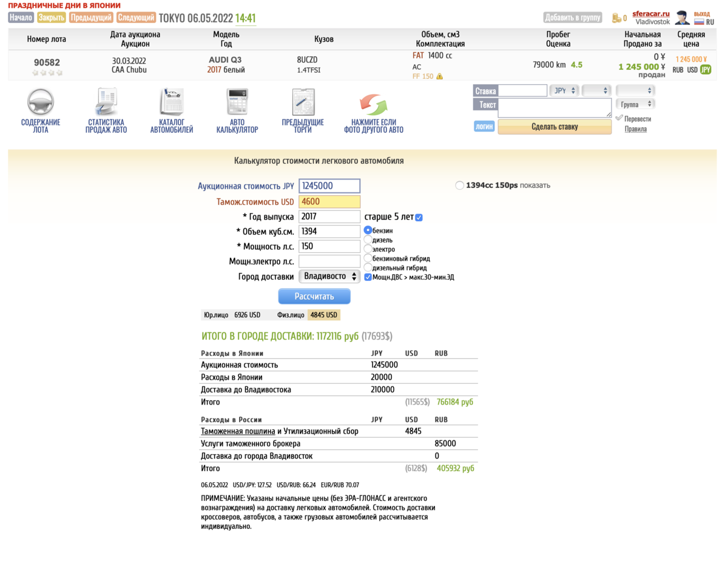
Task: Open the Правила link
Action: coord(635,129)
